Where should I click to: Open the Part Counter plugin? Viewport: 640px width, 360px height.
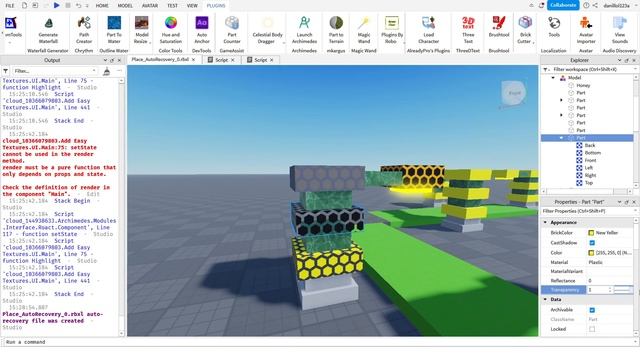click(x=232, y=23)
